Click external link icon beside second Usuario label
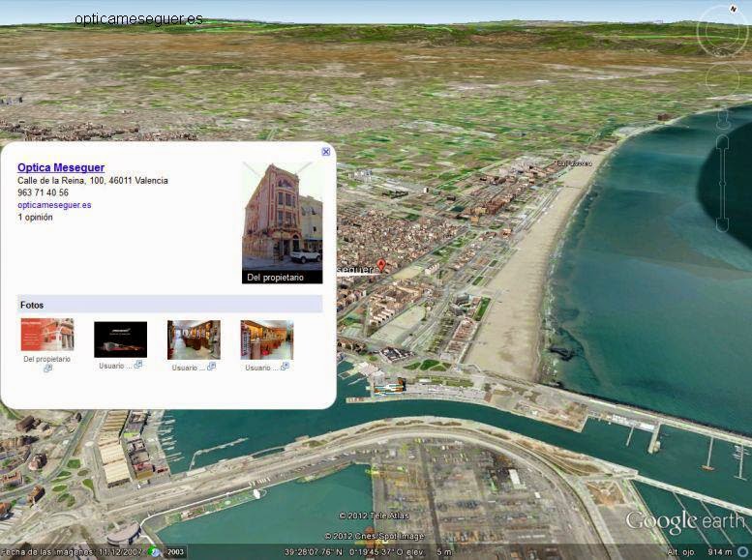752x560 pixels. click(x=212, y=367)
